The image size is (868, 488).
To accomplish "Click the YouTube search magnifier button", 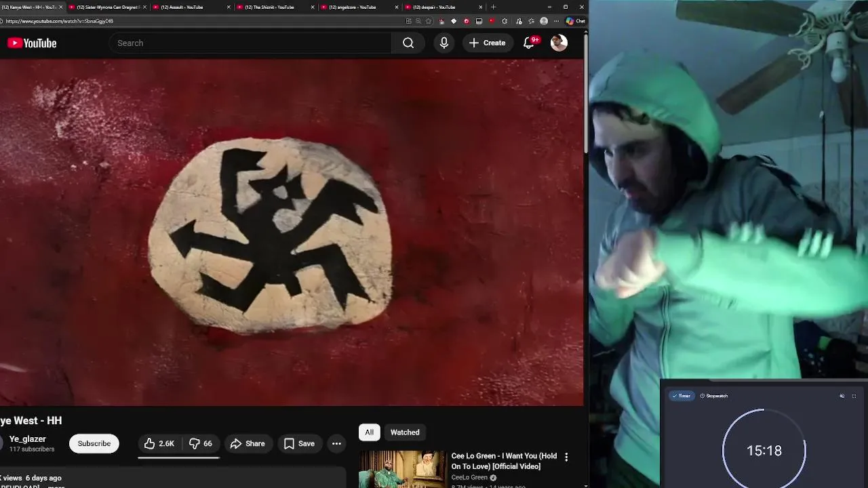I will [x=408, y=43].
